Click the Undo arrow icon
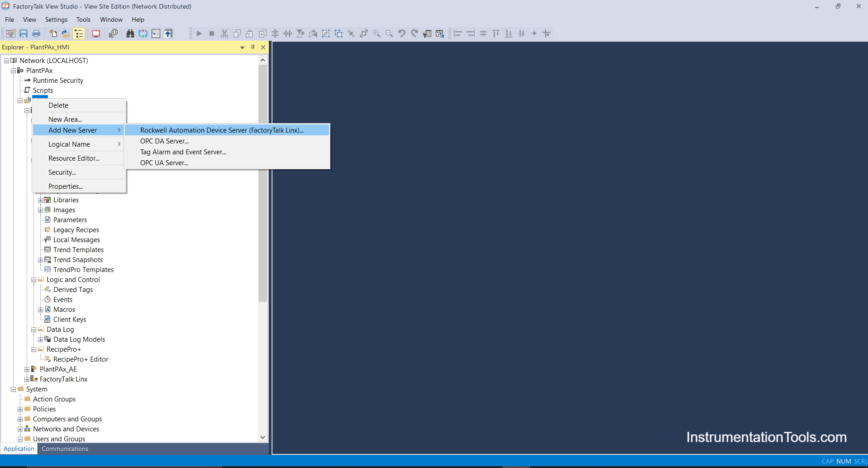This screenshot has width=868, height=468. 402,33
